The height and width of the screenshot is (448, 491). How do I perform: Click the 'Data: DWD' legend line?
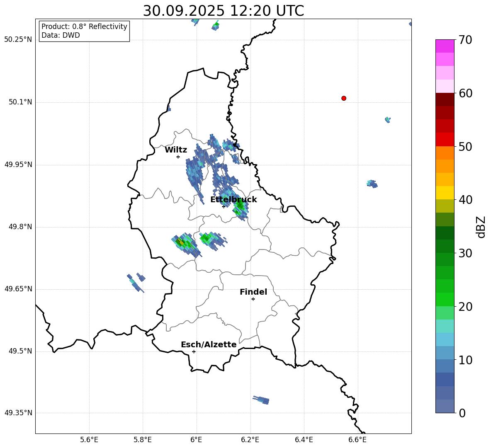tap(61, 35)
